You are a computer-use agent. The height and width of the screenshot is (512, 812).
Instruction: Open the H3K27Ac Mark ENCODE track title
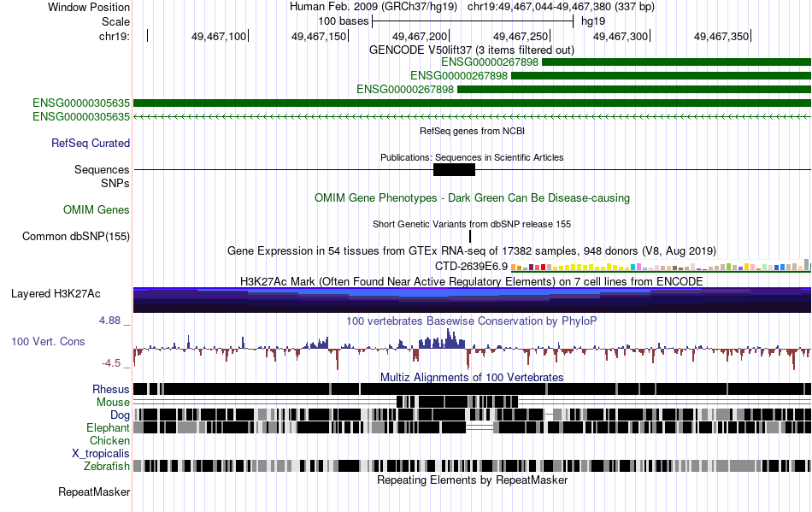point(472,281)
